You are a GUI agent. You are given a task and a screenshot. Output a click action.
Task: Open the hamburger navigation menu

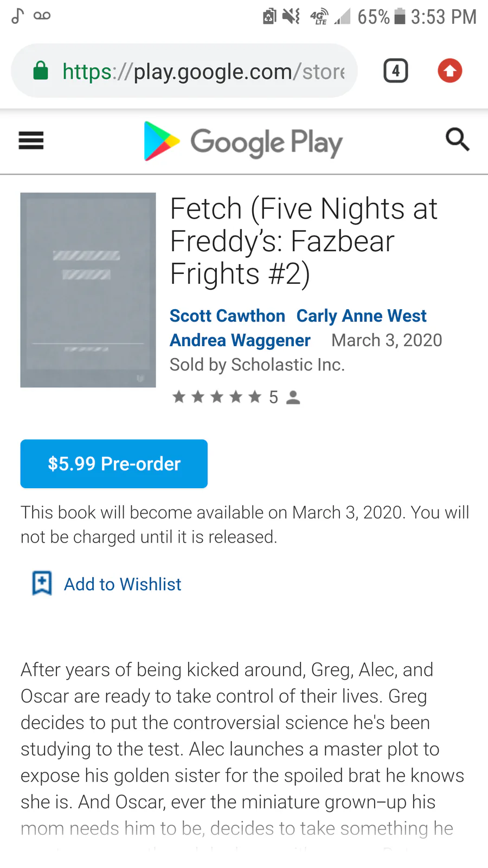point(31,141)
